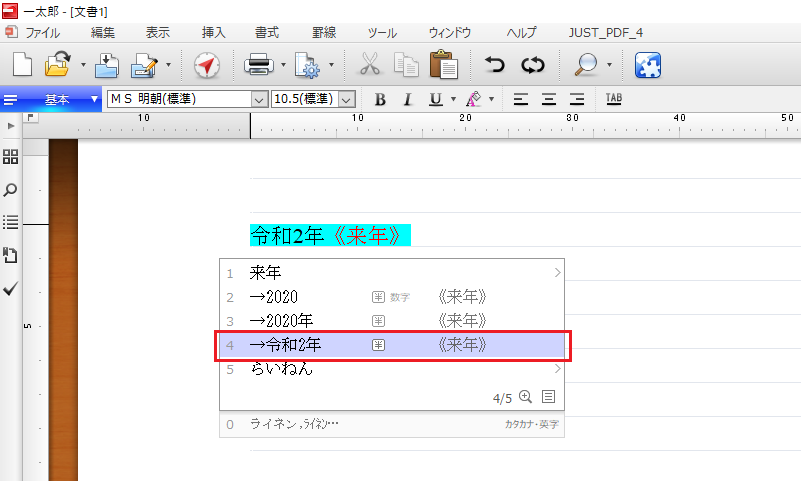Screen dimensions: 801x481
Task: Open the 罫線 menu
Action: pyautogui.click(x=324, y=33)
